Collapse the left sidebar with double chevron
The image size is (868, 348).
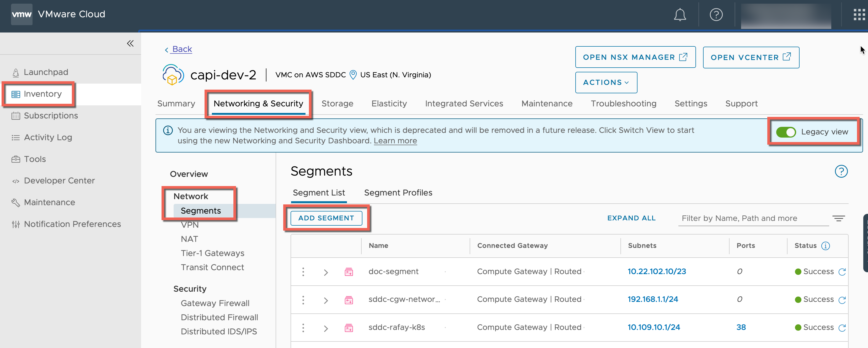(130, 43)
